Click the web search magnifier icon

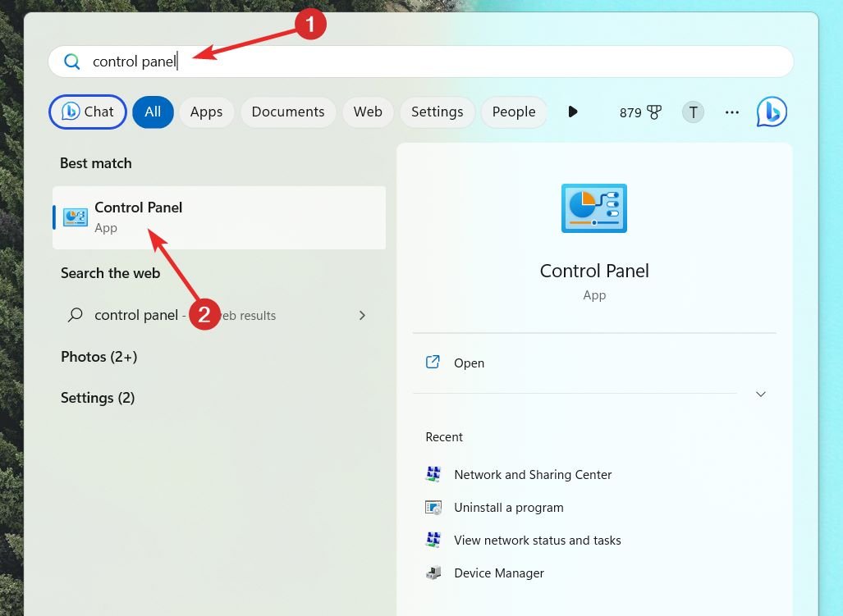click(x=76, y=315)
